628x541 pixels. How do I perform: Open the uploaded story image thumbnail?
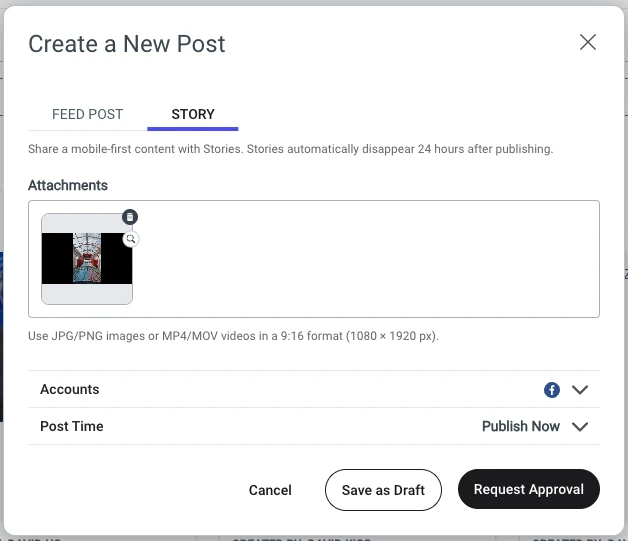coord(87,259)
